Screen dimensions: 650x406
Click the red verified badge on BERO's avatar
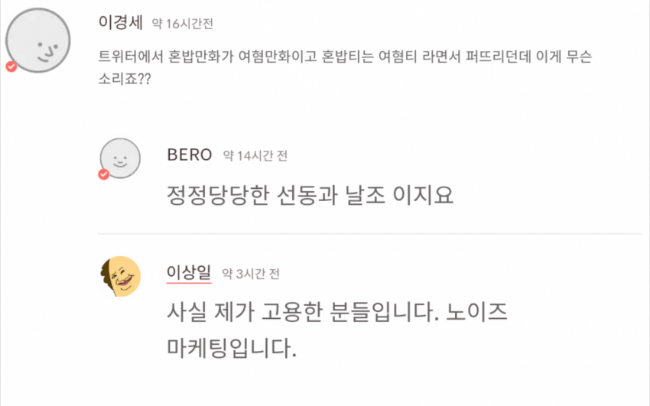(103, 175)
